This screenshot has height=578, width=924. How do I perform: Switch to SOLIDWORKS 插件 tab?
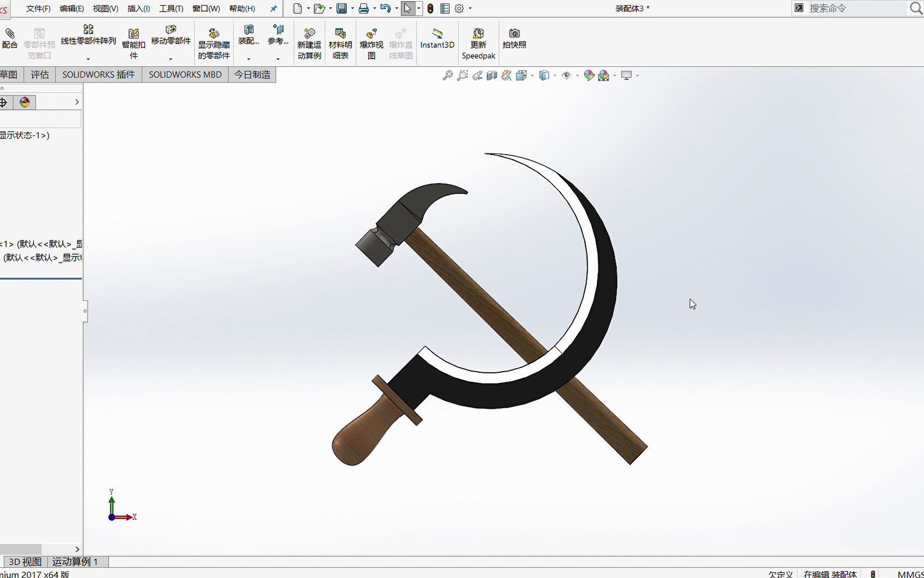point(98,74)
